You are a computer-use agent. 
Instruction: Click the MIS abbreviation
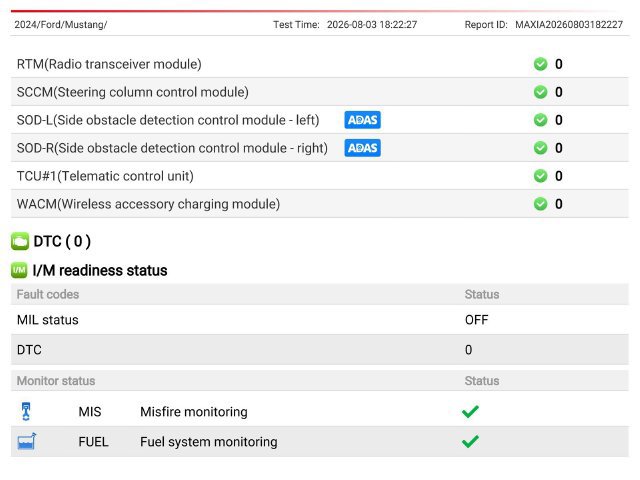90,411
